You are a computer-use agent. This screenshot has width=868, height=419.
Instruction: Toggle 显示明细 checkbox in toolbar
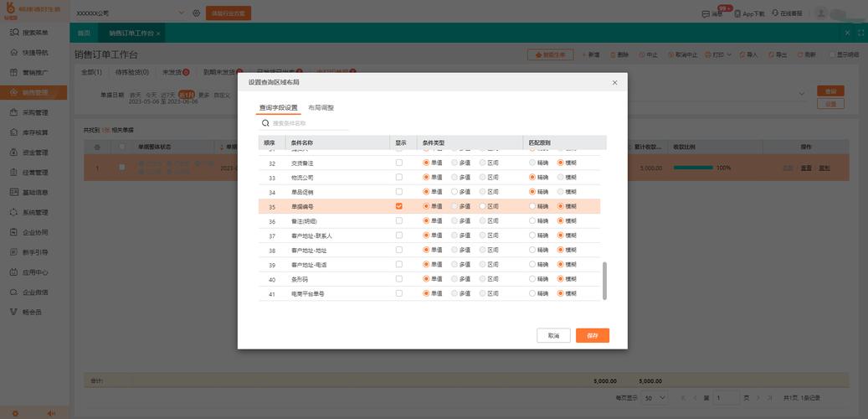[x=832, y=54]
